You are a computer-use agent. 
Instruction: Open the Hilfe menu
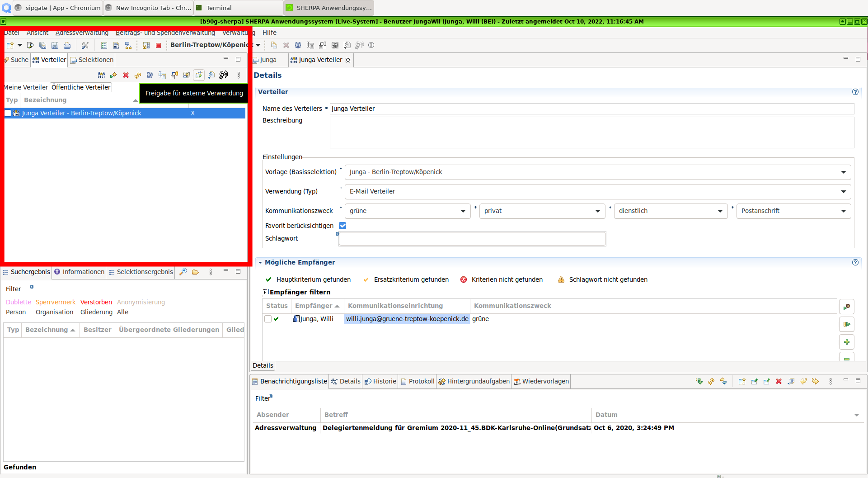[269, 33]
